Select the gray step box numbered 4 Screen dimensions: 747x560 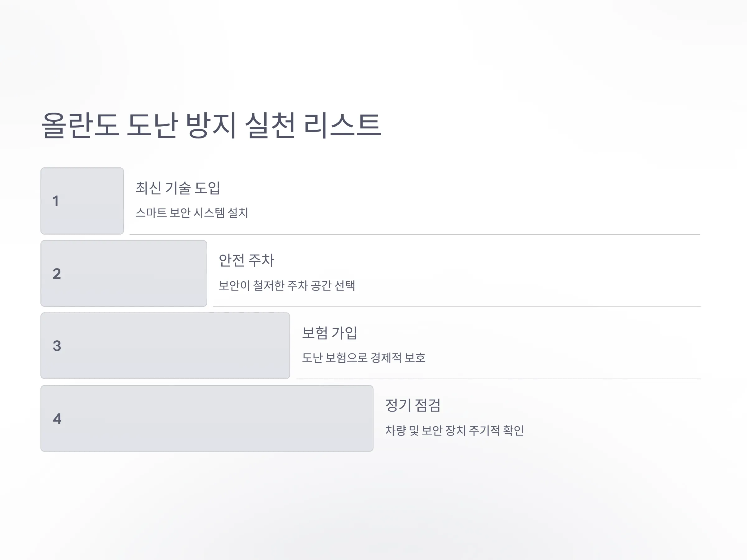pyautogui.click(x=207, y=418)
